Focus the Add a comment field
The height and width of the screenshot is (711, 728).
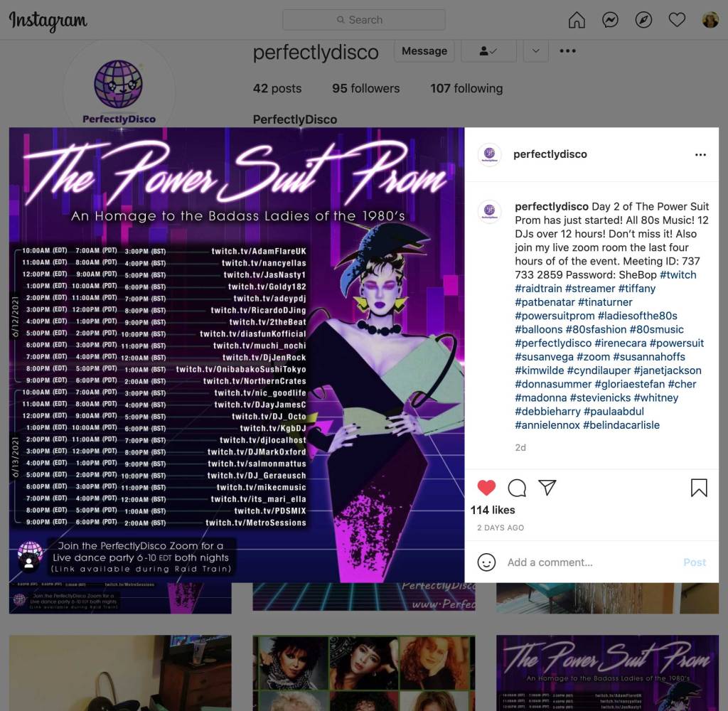point(591,562)
